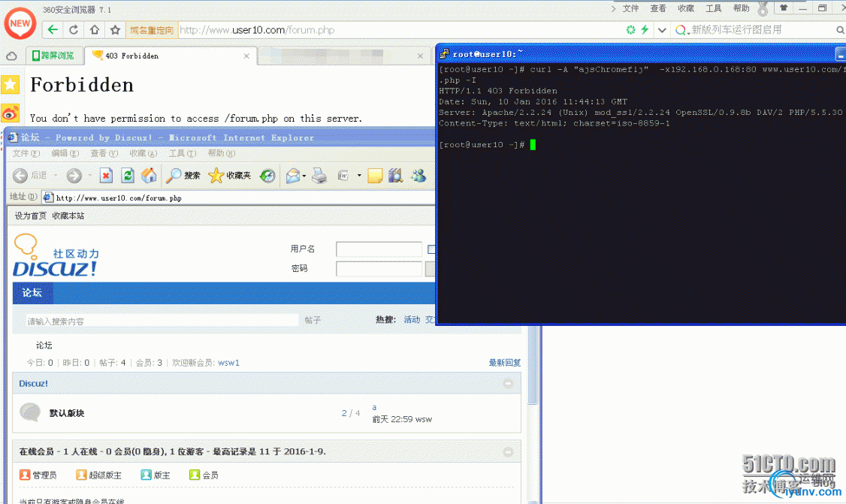Click the yellow notes icon in IE toolbar
This screenshot has height=504, width=846.
[375, 175]
